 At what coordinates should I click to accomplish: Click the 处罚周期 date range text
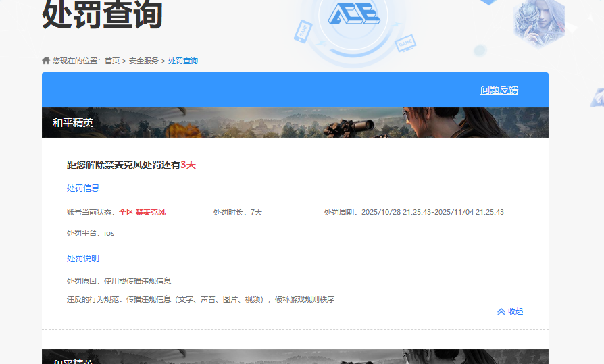414,212
